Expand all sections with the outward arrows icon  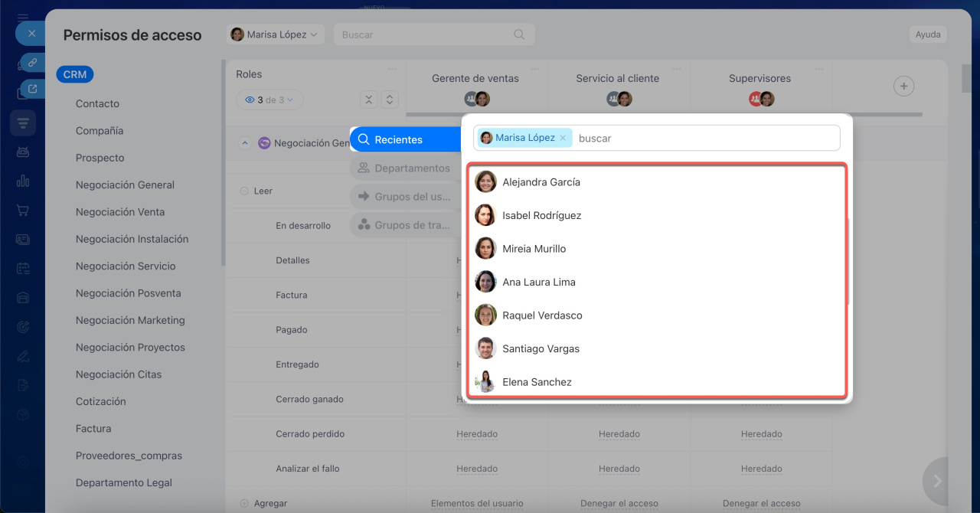pos(390,100)
